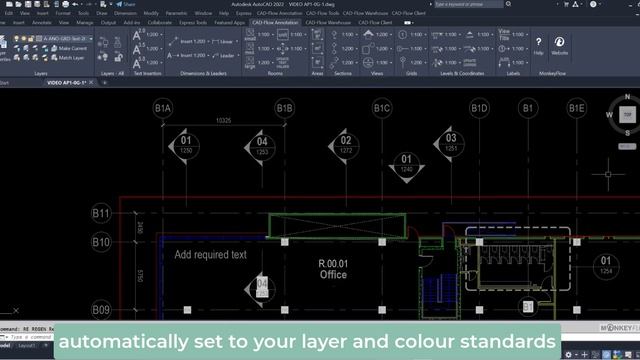Click the bottom label icon in Labels panel

(504, 62)
